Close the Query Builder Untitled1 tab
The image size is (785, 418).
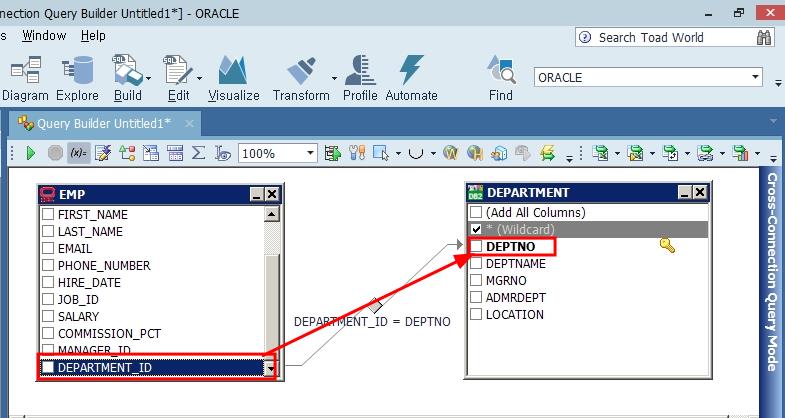pos(189,123)
